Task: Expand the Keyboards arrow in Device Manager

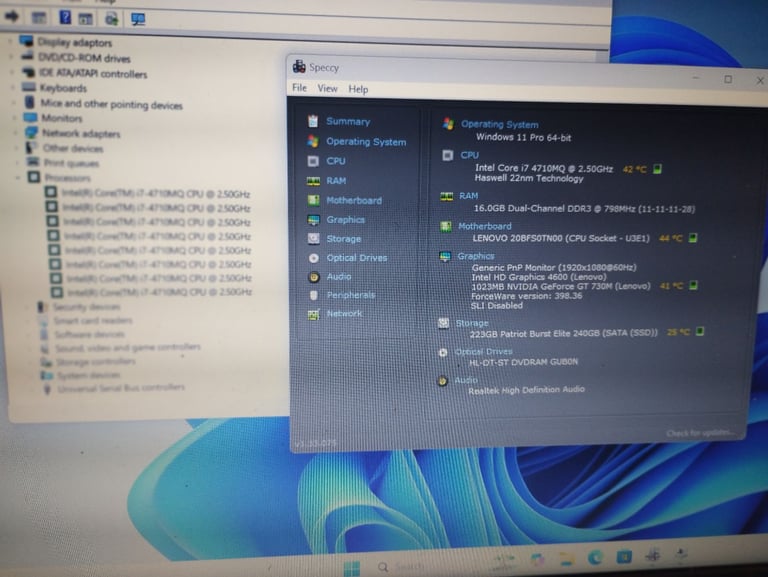Action: coord(13,88)
